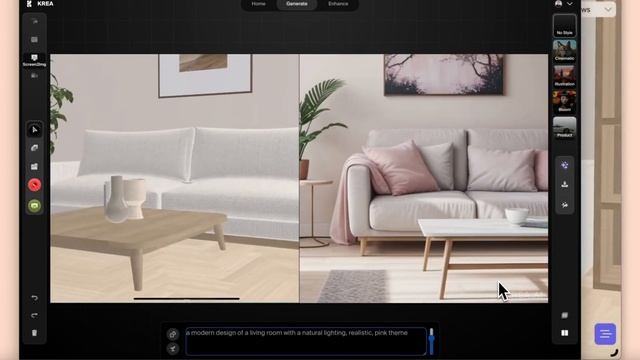Choose the Product style preset
640x360 pixels.
click(x=564, y=127)
